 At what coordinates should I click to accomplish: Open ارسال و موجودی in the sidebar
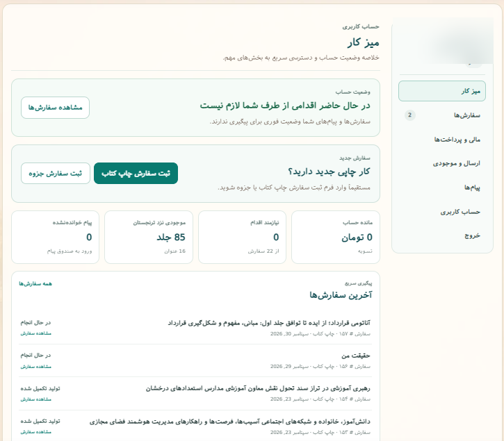[x=441, y=163]
